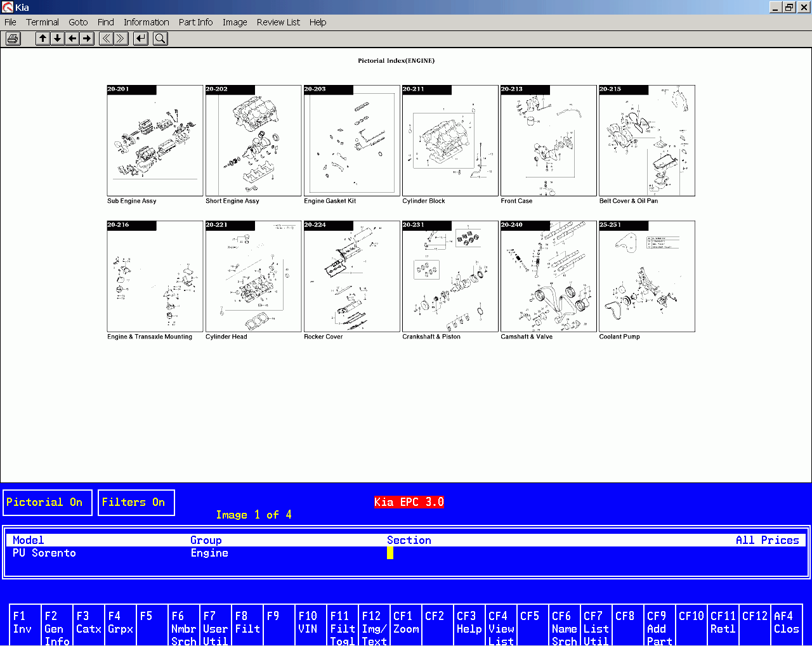The image size is (812, 646).
Task: Click the CF11 Retl function key
Action: coord(723,626)
